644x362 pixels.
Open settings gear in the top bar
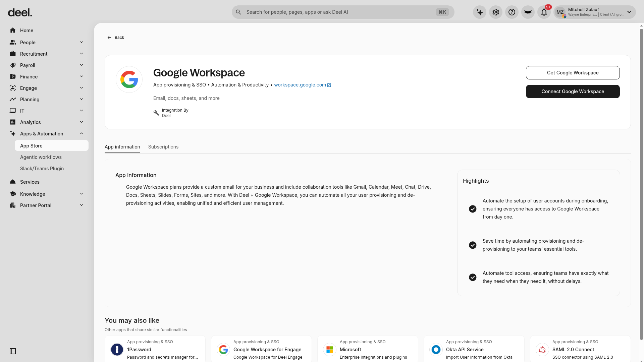tap(496, 12)
